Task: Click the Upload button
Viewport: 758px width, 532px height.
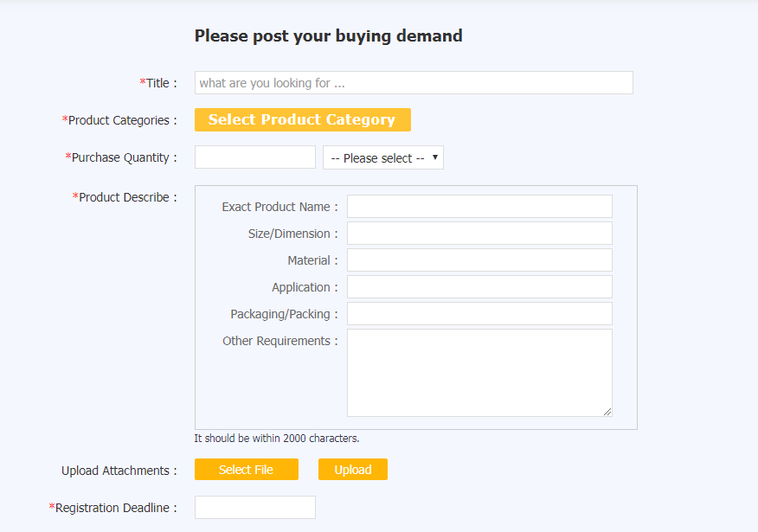Action: 353,469
